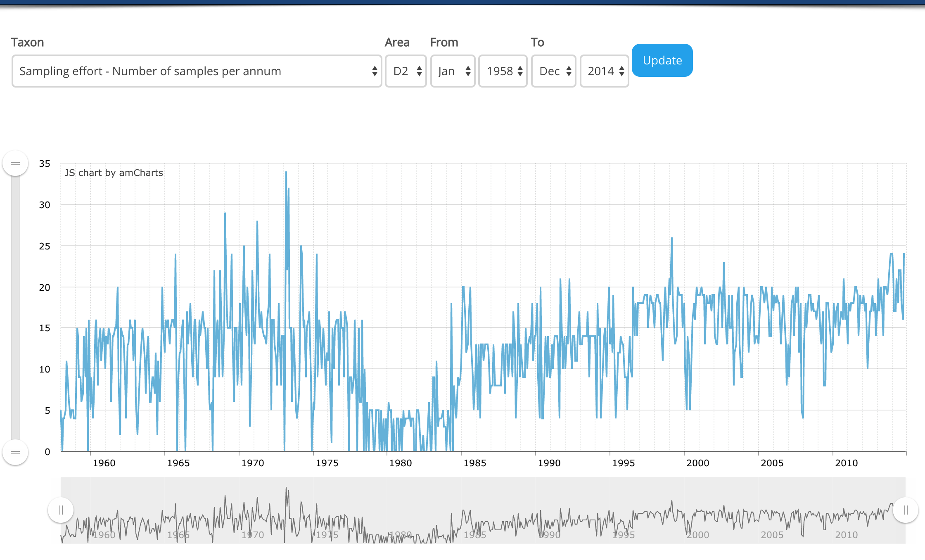Open the To year 2014 dropdown
The image size is (925, 560).
604,71
